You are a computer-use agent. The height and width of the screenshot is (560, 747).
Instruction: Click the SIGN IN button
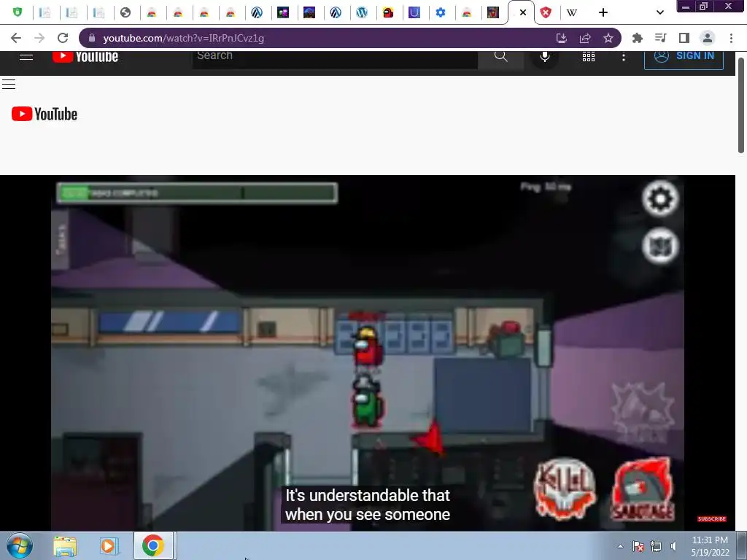684,58
